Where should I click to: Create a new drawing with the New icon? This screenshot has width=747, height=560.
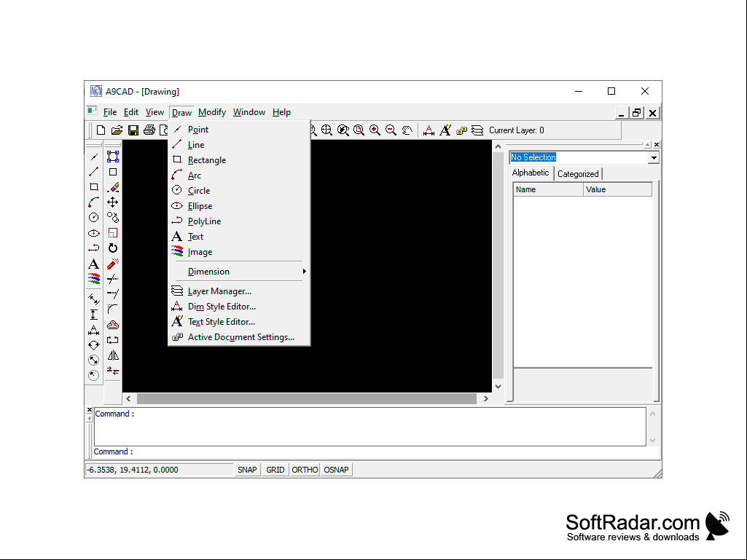point(101,130)
